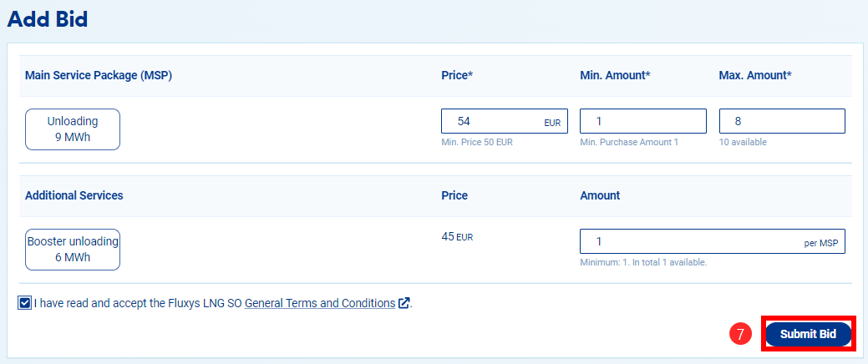Click the per MSP unit label
Screen dimensions: 868x364
(x=820, y=243)
